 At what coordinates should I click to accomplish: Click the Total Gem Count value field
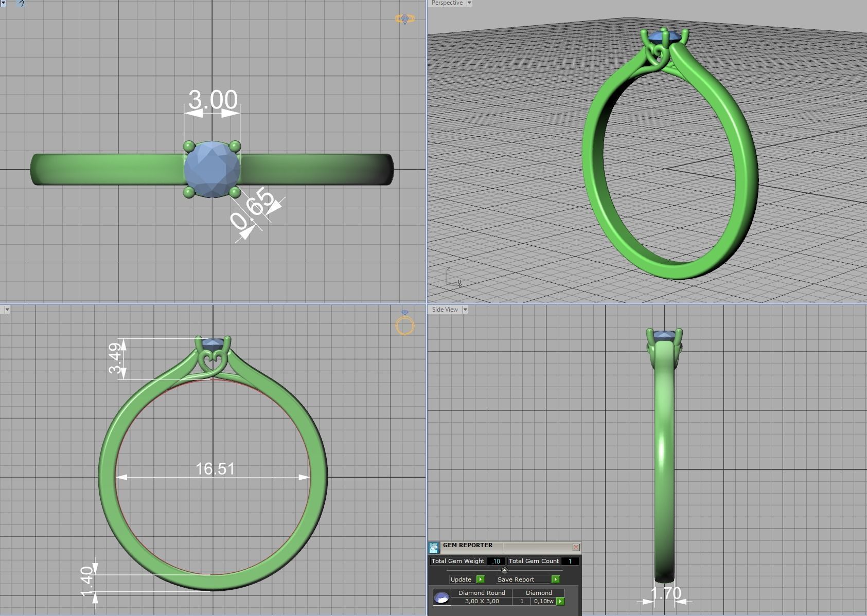click(570, 561)
